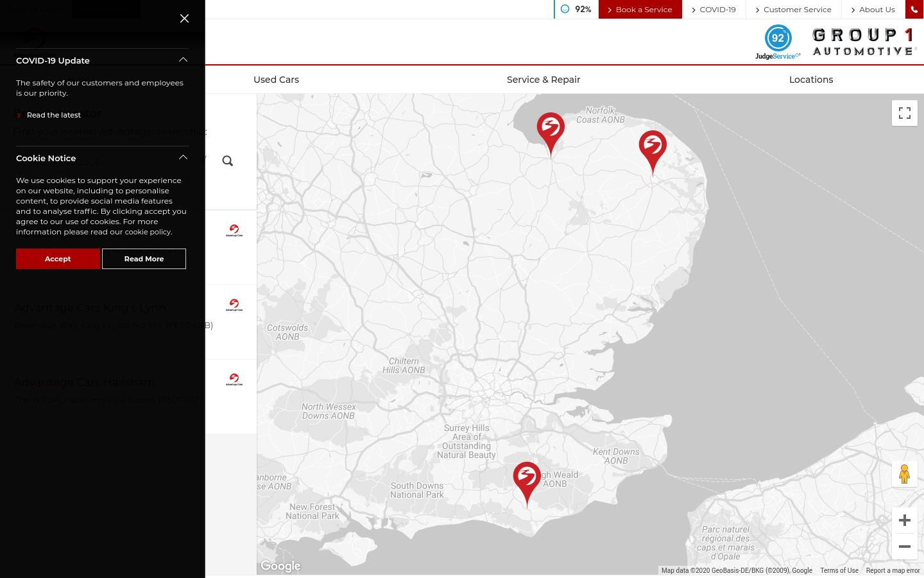
Task: Click the New Forest National Park label
Action: (x=312, y=511)
